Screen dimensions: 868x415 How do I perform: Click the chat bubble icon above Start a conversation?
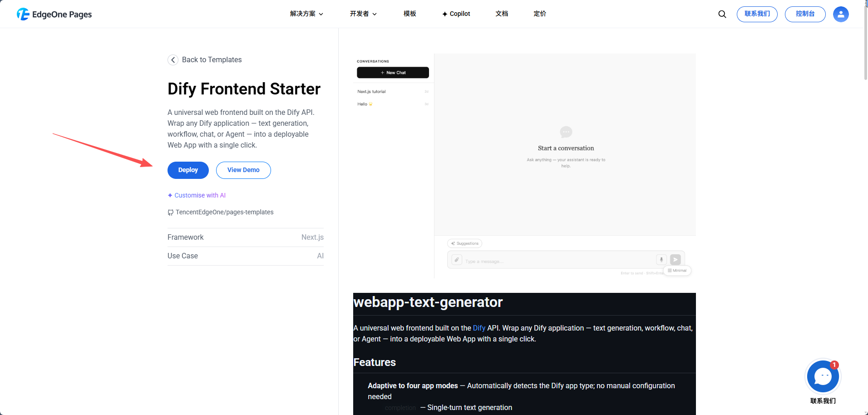tap(566, 132)
